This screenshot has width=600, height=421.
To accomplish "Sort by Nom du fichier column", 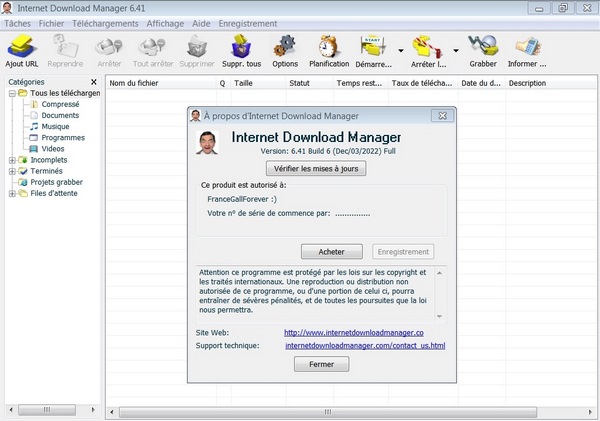I will pos(161,83).
